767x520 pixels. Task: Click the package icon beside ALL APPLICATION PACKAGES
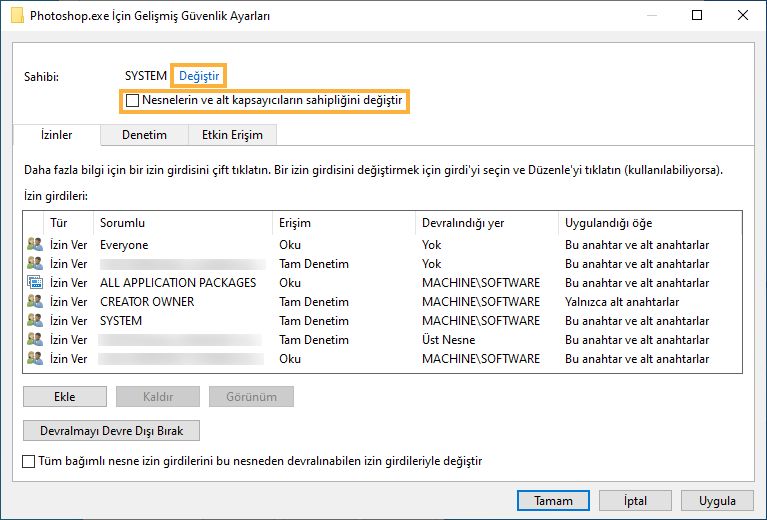pyautogui.click(x=35, y=282)
